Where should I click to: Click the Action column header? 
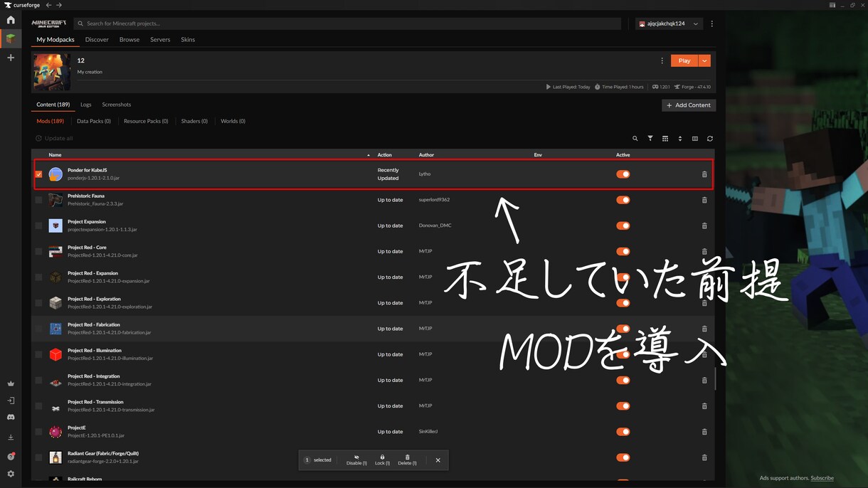(385, 155)
